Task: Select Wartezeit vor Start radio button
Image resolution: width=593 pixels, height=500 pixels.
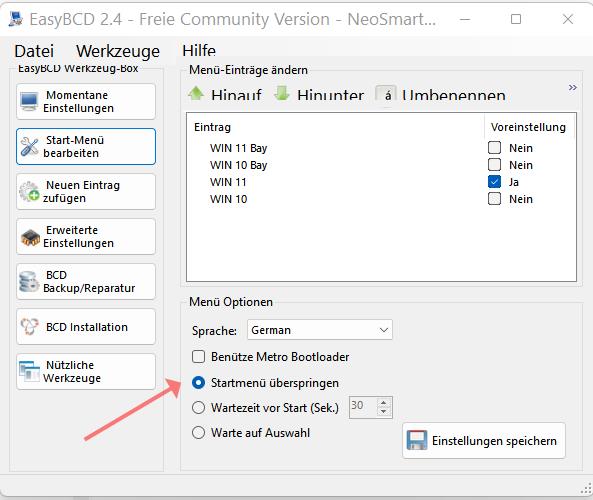Action: (x=199, y=408)
